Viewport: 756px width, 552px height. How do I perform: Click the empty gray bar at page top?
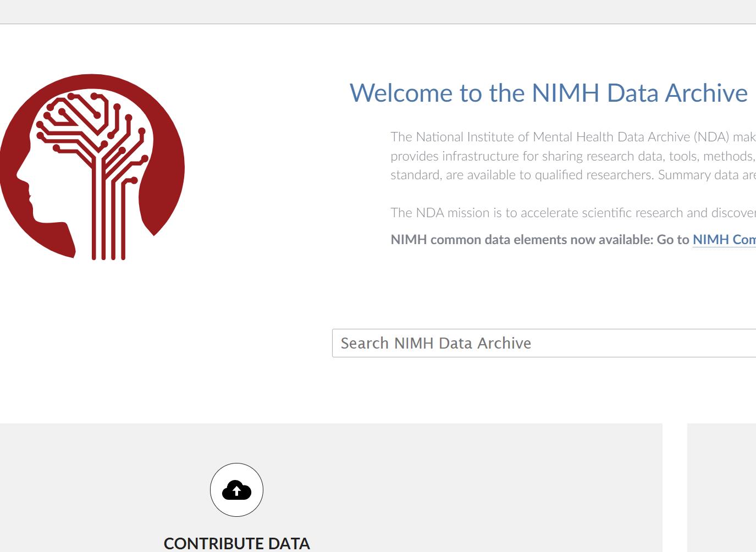[x=378, y=12]
